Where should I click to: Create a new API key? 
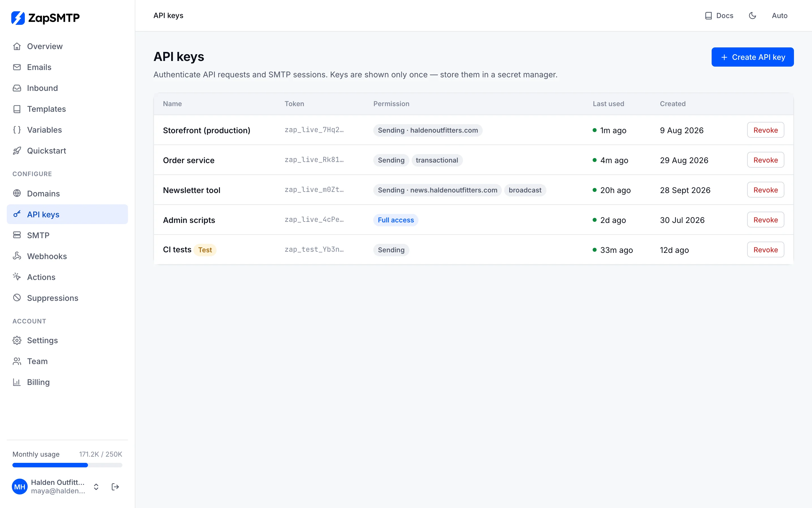(753, 57)
